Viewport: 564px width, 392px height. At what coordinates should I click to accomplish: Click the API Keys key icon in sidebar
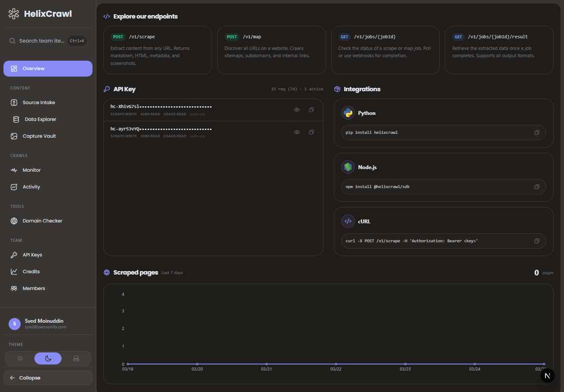[x=14, y=255]
